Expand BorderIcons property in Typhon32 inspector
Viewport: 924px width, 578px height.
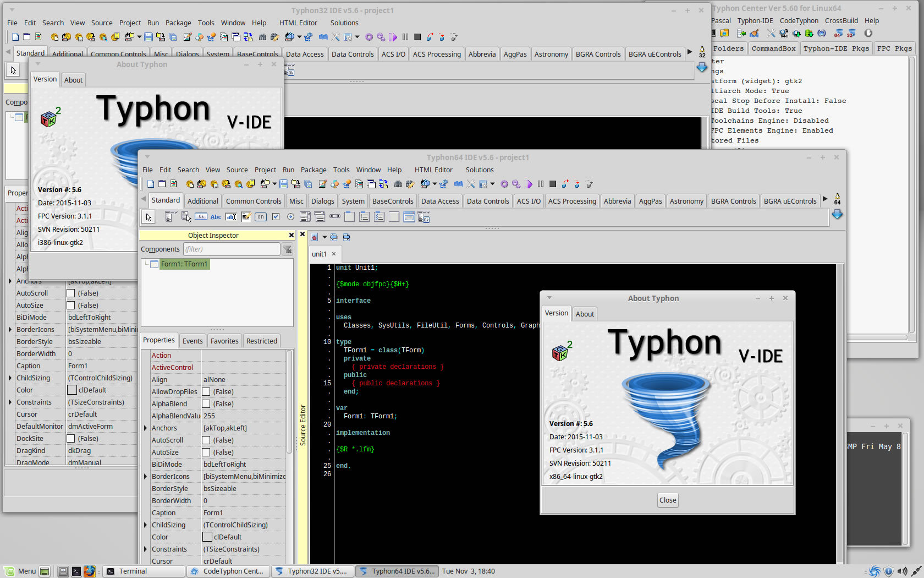tap(10, 329)
